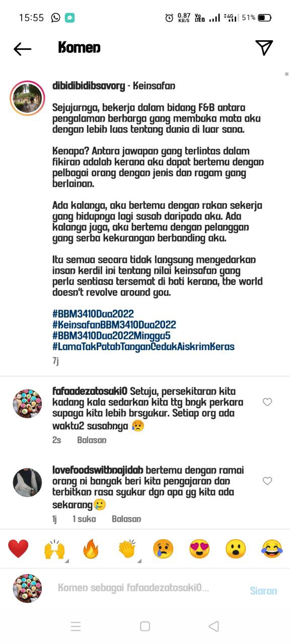Image resolution: width=290 pixels, height=644 pixels.
Task: Tap the back arrow icon
Action: tap(23, 48)
